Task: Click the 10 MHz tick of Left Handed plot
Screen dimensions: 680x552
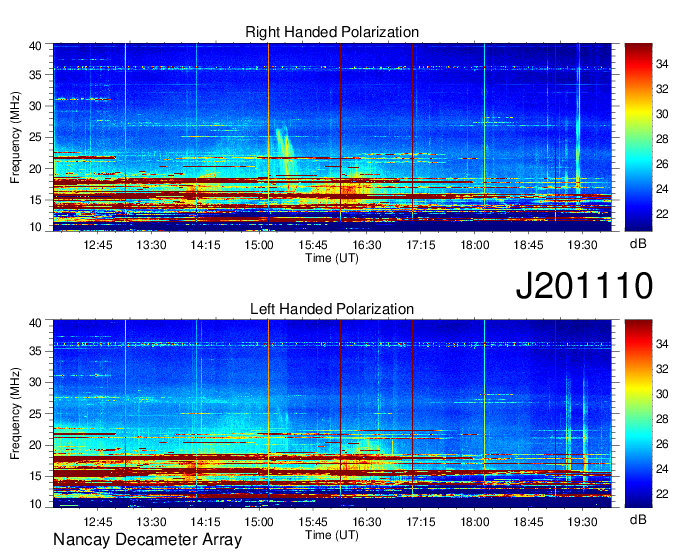Action: coord(35,504)
